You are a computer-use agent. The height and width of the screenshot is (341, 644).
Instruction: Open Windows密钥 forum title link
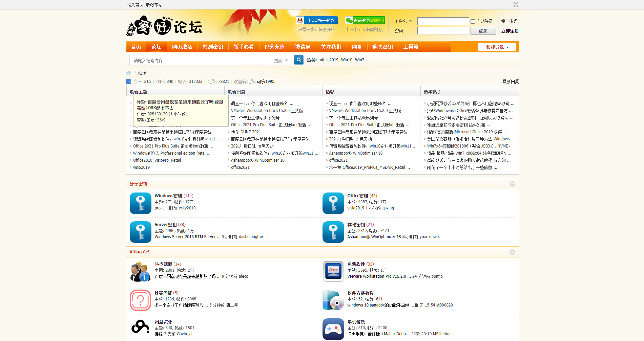point(168,196)
